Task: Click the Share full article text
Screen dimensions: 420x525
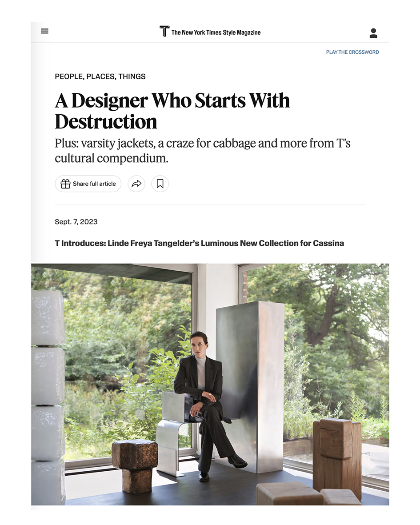Action: [94, 184]
